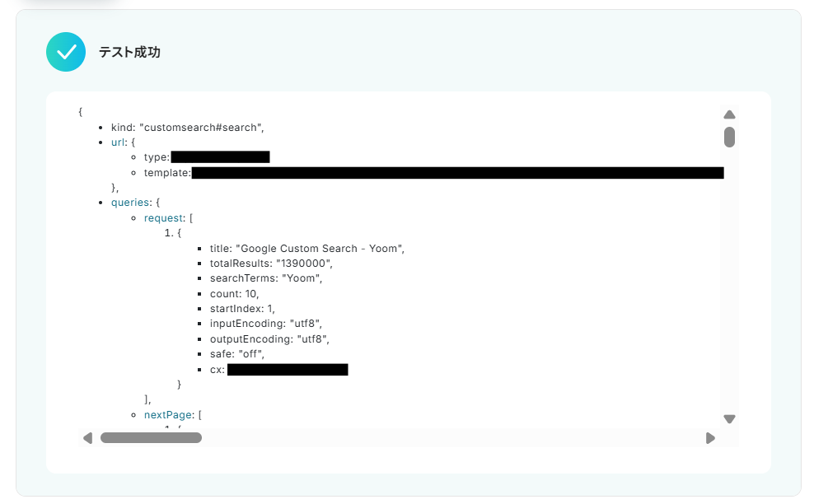Click the inputEncoding: "utf8" line
This screenshot has width=828, height=504.
point(265,324)
